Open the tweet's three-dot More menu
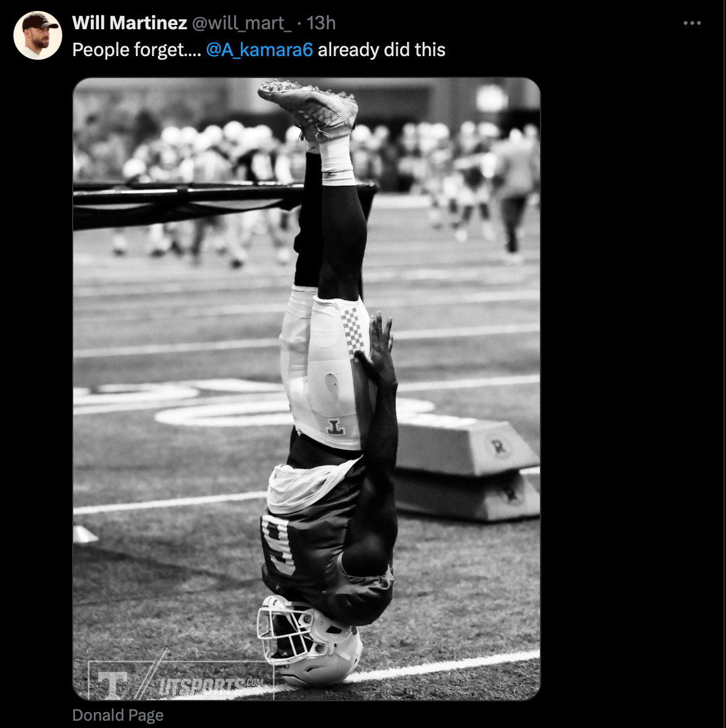 click(692, 23)
